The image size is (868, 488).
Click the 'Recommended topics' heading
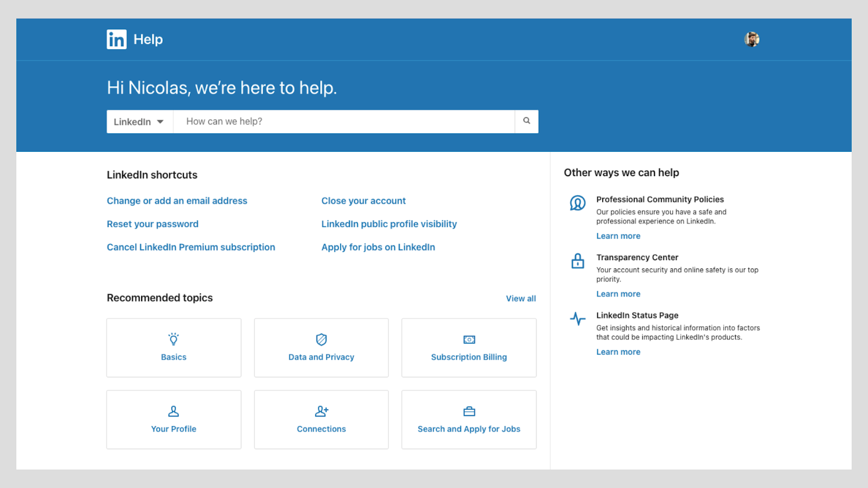(x=159, y=298)
